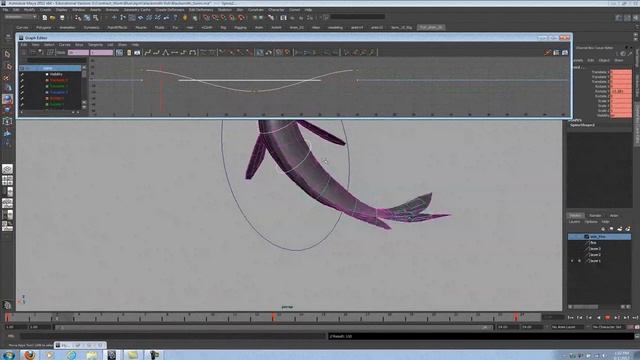Click the Save Scene icon
This screenshot has width=640, height=360.
(62, 18)
